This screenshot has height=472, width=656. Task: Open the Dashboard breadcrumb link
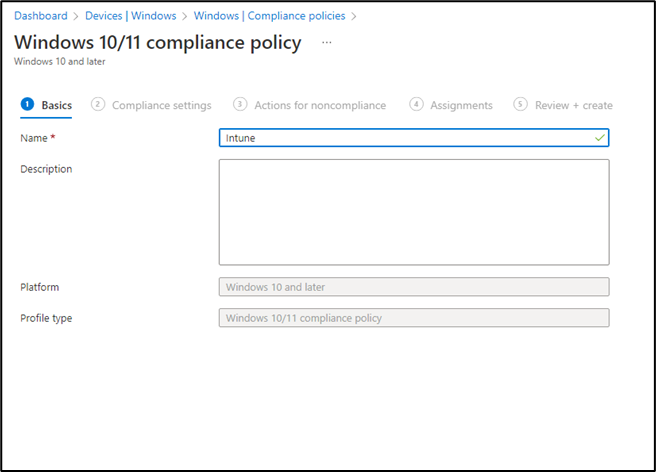coord(41,16)
